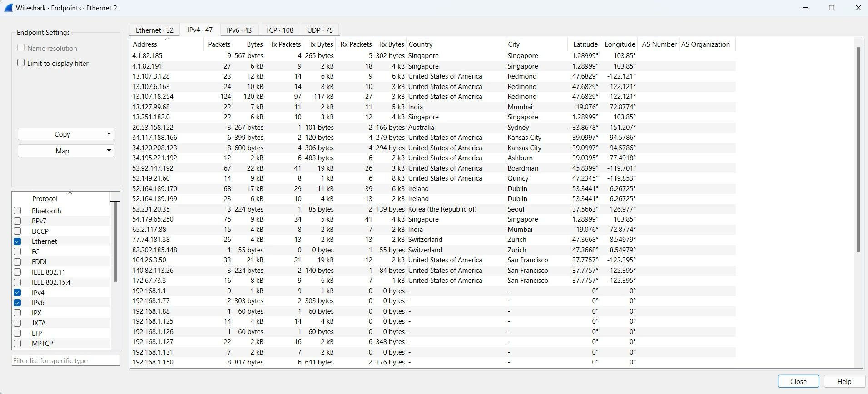Sort by the Rx Packets column header
The height and width of the screenshot is (394, 868).
click(355, 44)
